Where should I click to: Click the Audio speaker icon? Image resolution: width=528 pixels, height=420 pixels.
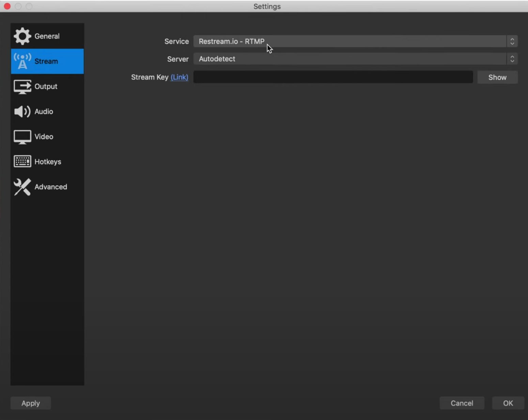point(22,112)
